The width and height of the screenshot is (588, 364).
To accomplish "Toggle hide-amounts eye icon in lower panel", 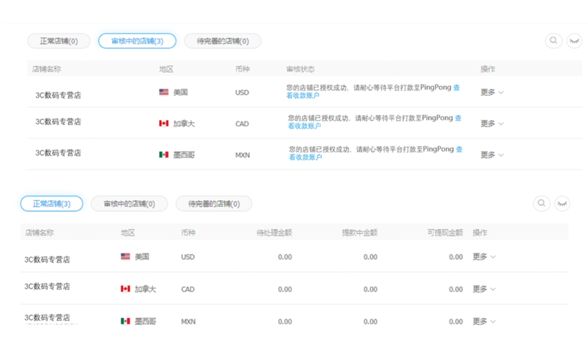I will click(562, 203).
